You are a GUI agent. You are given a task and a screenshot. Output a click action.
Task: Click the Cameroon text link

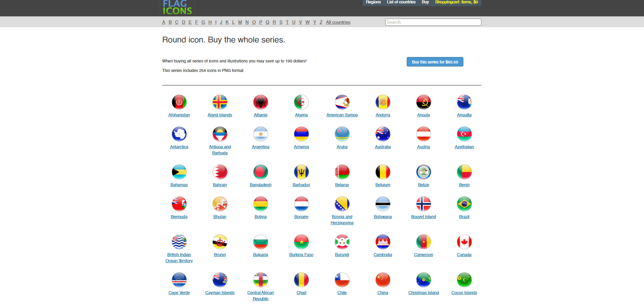(424, 255)
